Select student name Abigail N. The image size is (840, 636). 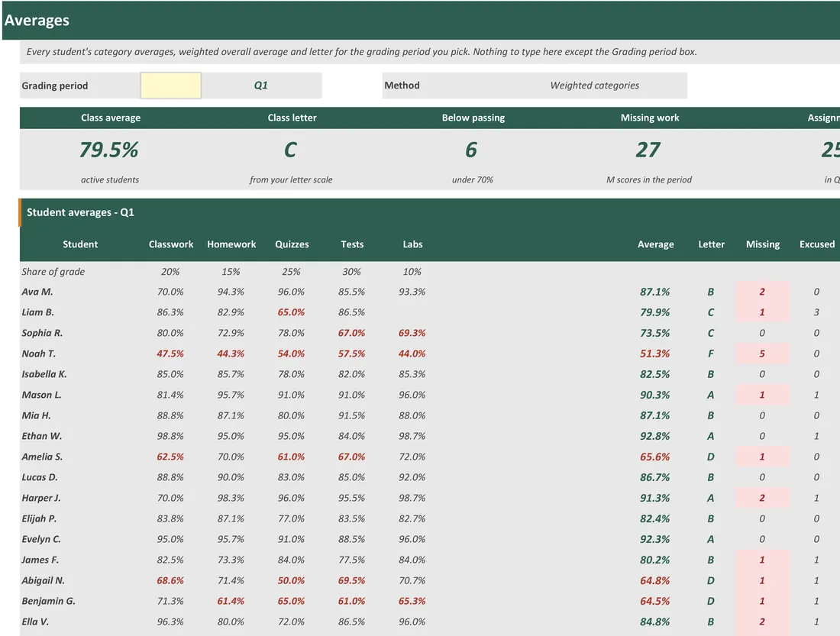(43, 581)
